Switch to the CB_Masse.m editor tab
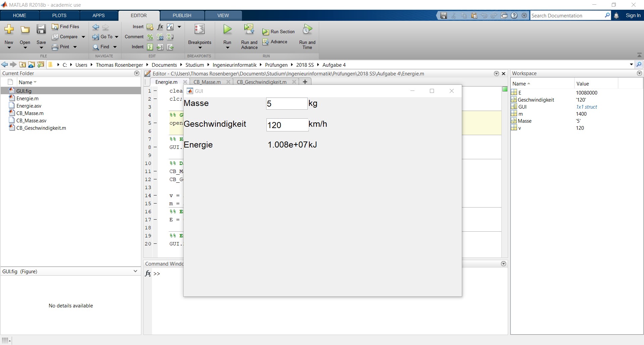The height and width of the screenshot is (345, 644). point(207,82)
